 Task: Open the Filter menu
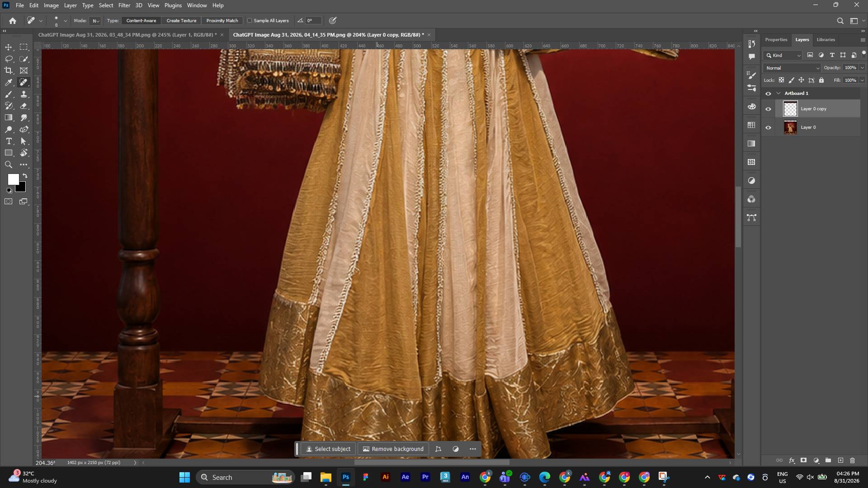click(124, 5)
